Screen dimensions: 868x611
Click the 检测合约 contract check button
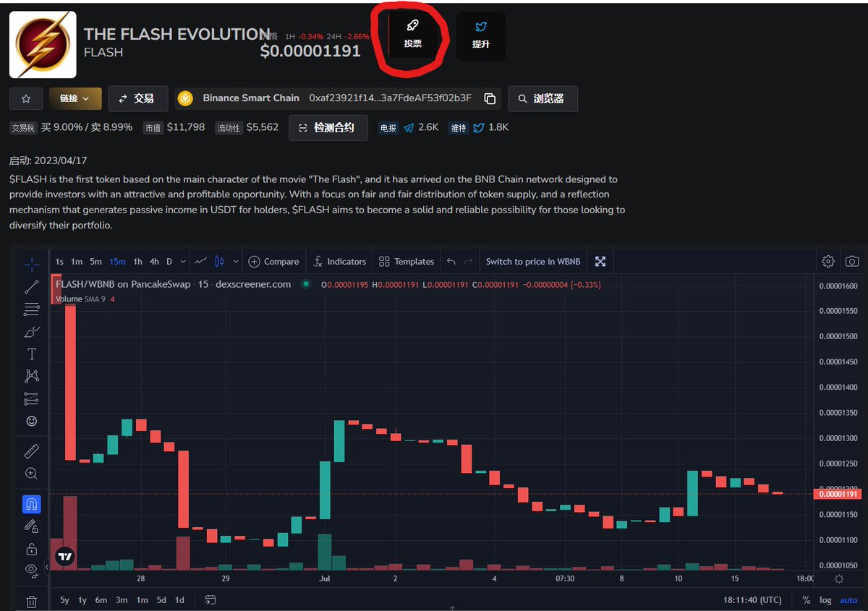328,128
